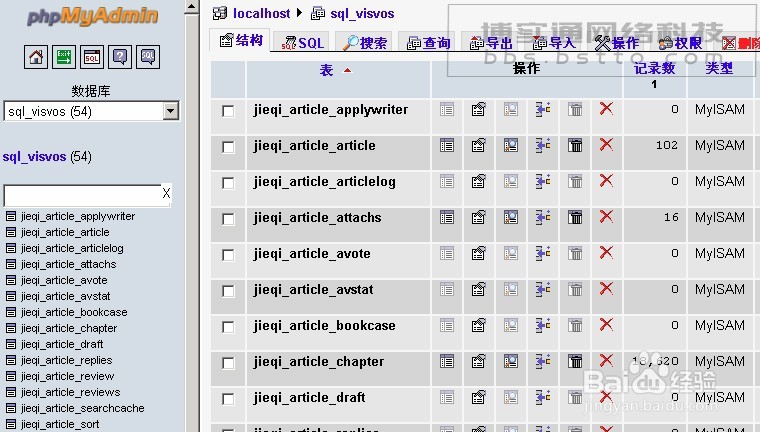Image resolution: width=760 pixels, height=432 pixels.
Task: Check the jieqi_article_article row checkbox
Action: click(228, 147)
